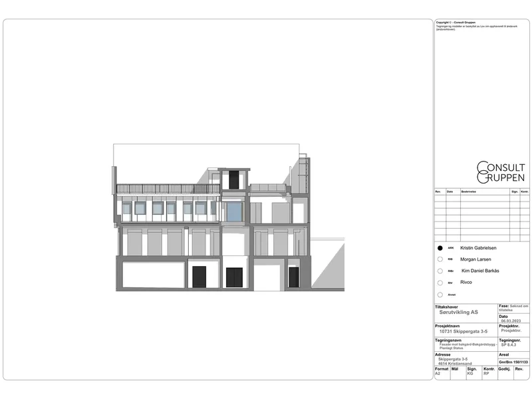
Task: Click the drawing number 'SP 8.4.3'
Action: pyautogui.click(x=508, y=344)
